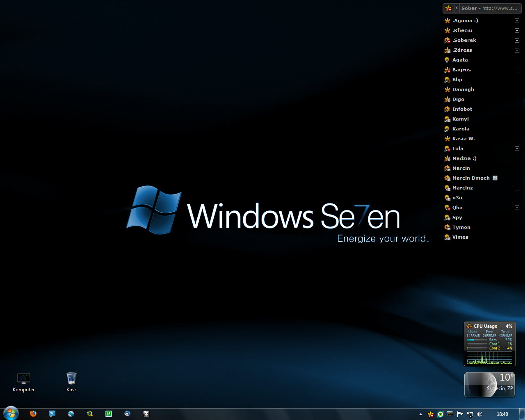Click the -10° temperature reading
The image size is (525, 420).
pyautogui.click(x=504, y=377)
